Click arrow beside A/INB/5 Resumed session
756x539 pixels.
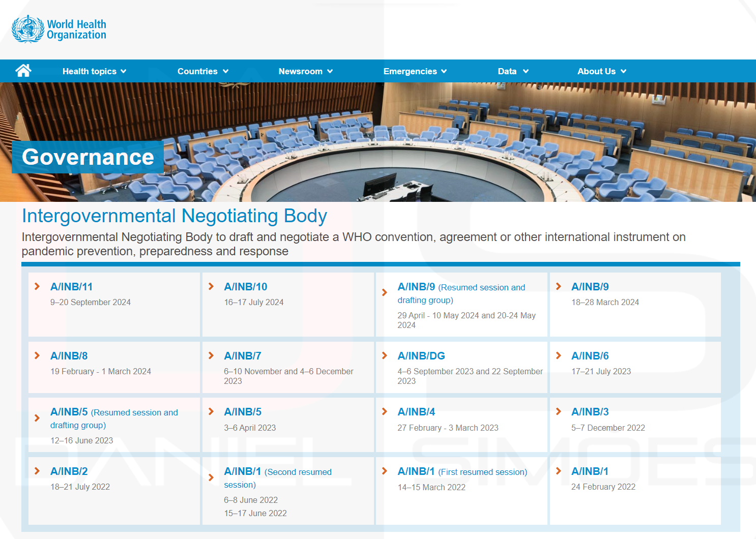click(x=37, y=418)
